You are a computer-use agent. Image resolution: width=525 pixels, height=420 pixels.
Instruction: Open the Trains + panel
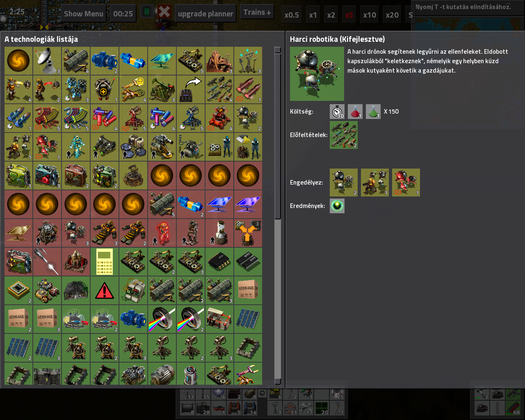257,12
